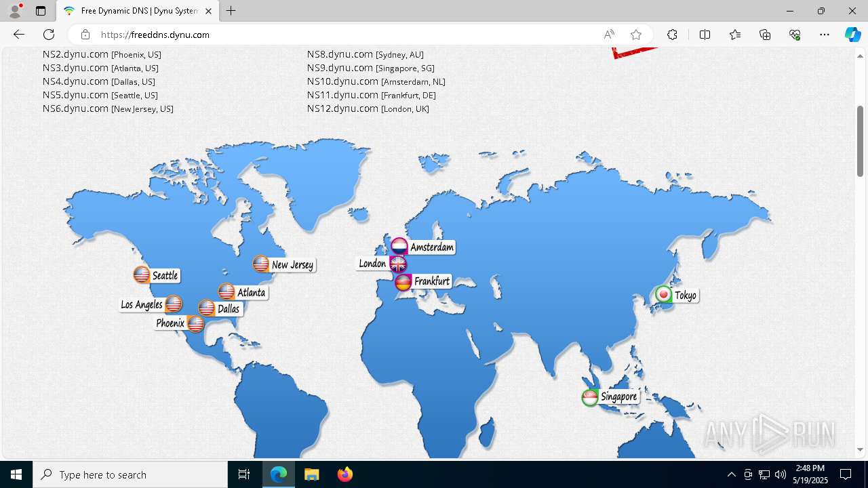Close the Free Dynamic DNS tab

point(208,11)
